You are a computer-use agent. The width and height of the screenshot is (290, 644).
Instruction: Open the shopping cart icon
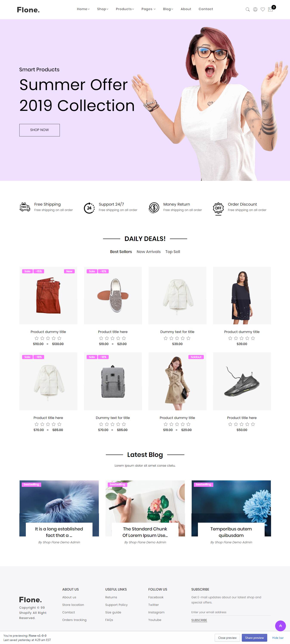pos(271,9)
